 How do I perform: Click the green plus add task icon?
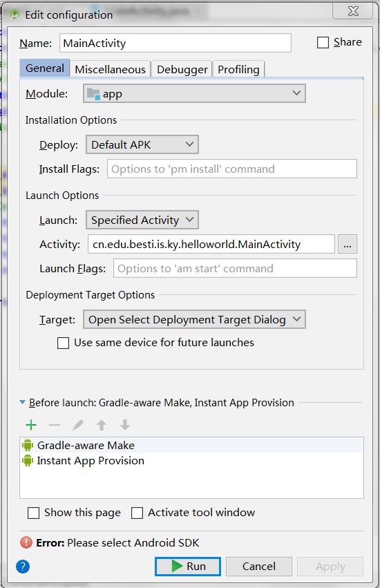(31, 425)
